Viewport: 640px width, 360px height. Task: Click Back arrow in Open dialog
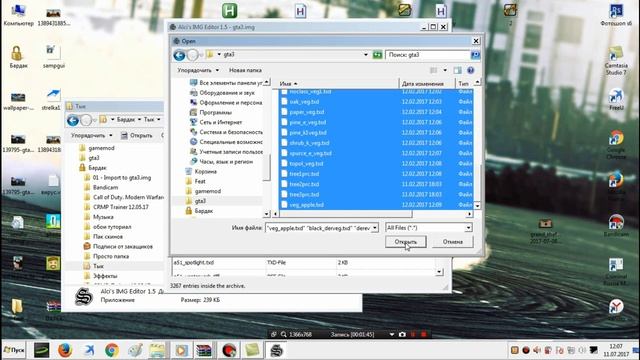click(x=179, y=55)
